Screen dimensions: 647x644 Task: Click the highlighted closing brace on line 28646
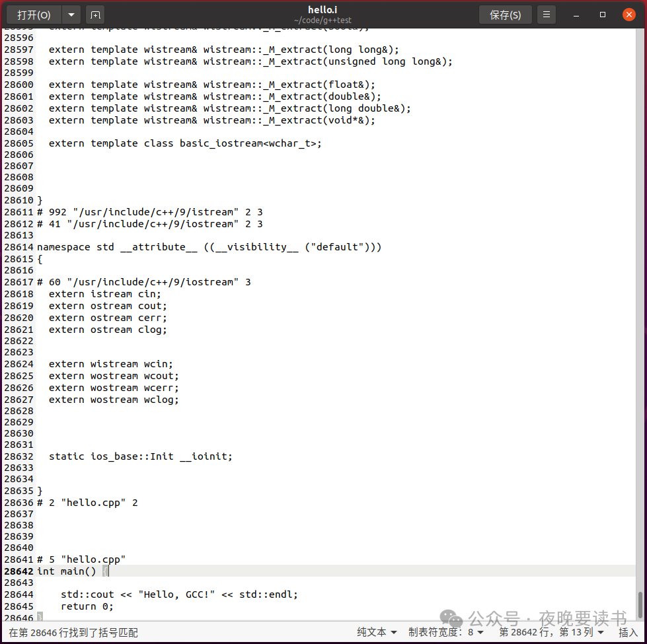[x=40, y=617]
